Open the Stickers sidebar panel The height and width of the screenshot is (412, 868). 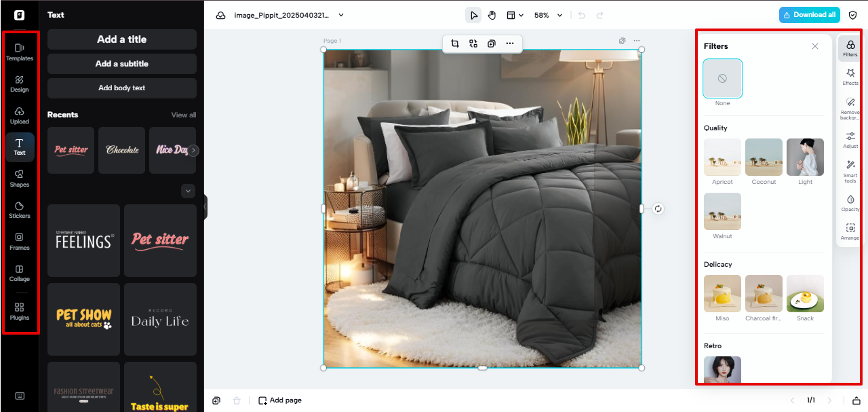[x=20, y=210]
